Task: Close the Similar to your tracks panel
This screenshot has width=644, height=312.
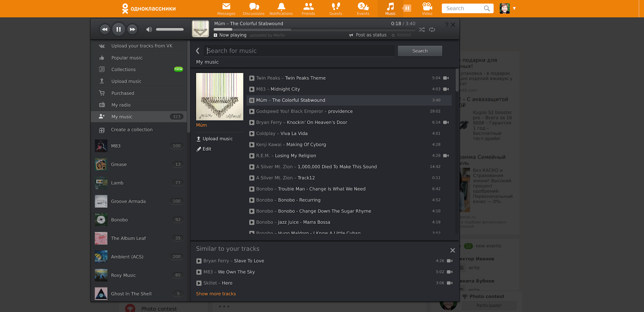Action: tap(452, 250)
